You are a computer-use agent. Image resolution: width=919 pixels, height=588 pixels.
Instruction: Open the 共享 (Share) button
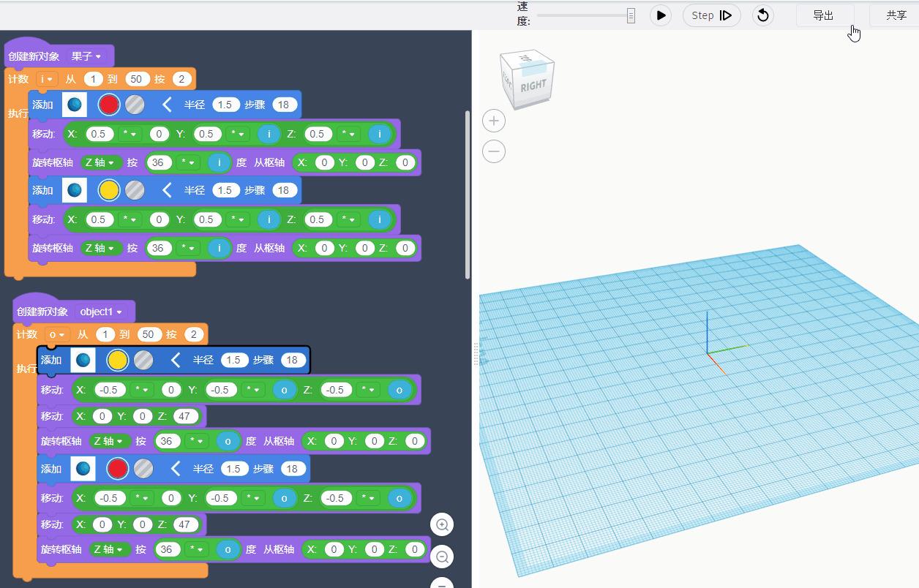pos(896,15)
